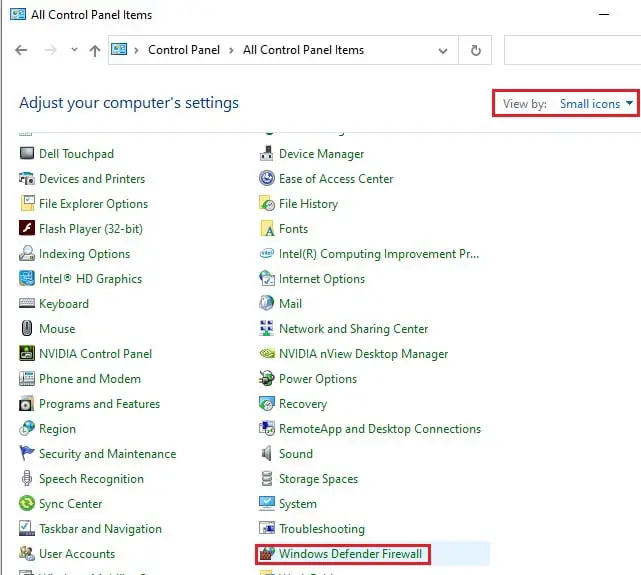
Task: Open the View by Small icons dropdown
Action: click(x=596, y=104)
